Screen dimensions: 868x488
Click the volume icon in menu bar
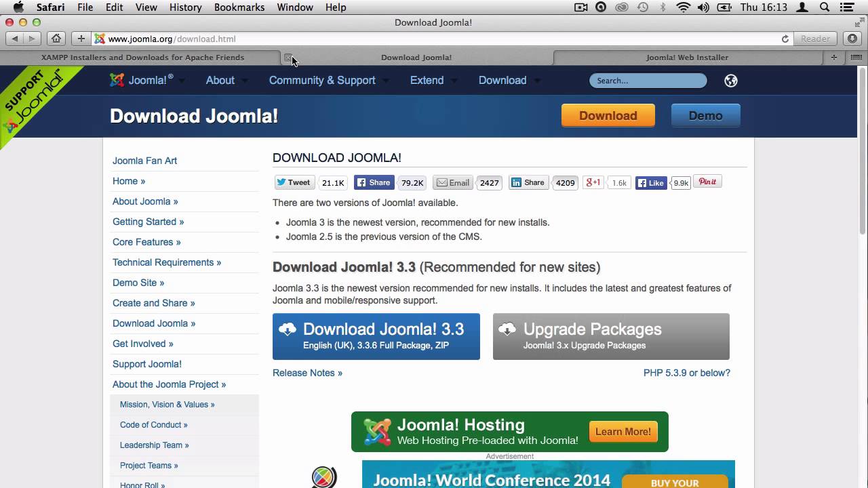pos(703,7)
